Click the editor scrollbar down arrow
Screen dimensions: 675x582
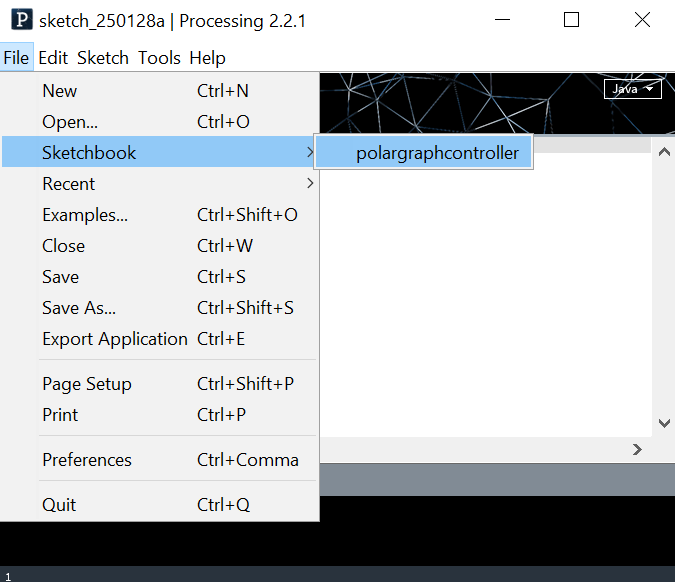point(664,423)
